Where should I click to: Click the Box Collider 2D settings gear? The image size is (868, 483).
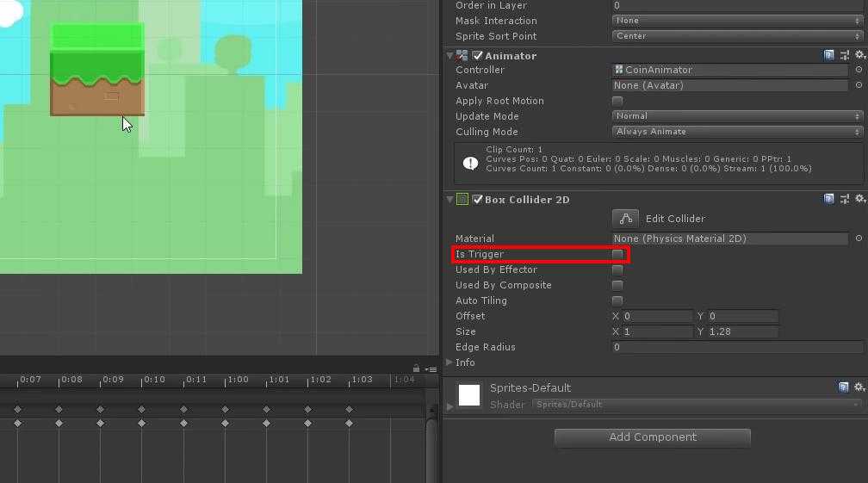pyautogui.click(x=859, y=199)
